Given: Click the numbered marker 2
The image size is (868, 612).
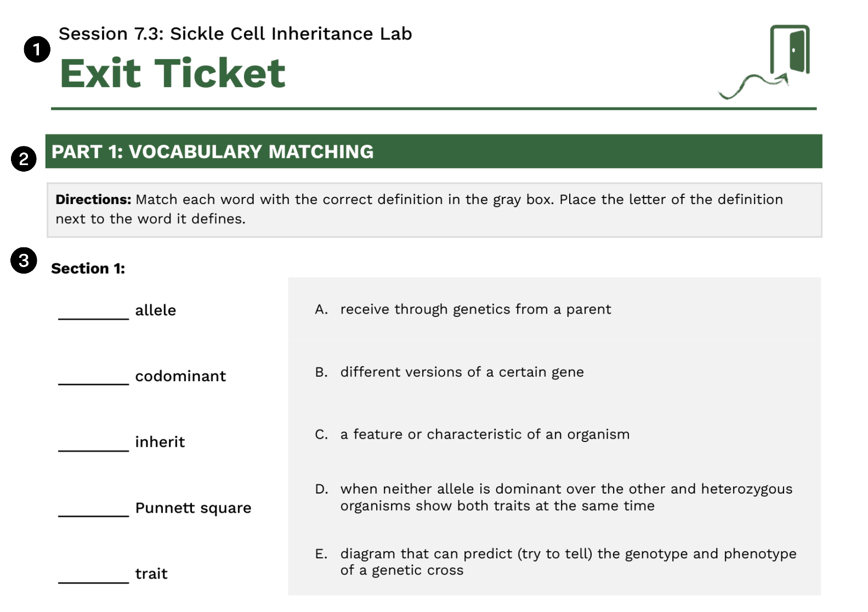Looking at the screenshot, I should (24, 159).
